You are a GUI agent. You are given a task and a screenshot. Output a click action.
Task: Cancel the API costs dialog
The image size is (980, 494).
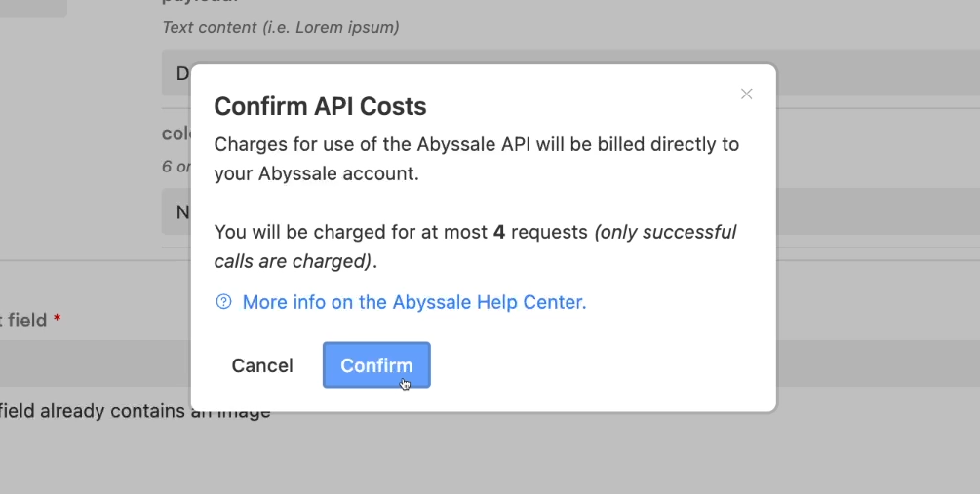tap(262, 365)
